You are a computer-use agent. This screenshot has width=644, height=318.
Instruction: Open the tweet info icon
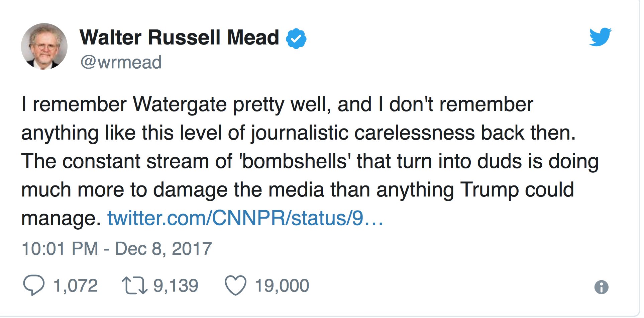click(x=601, y=287)
